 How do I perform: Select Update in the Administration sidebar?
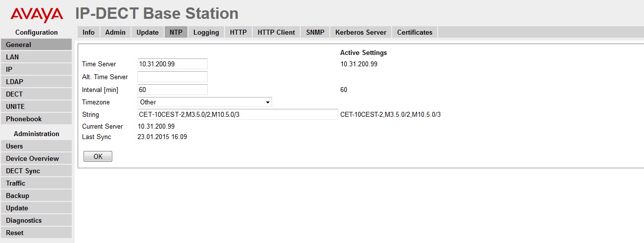(x=36, y=208)
